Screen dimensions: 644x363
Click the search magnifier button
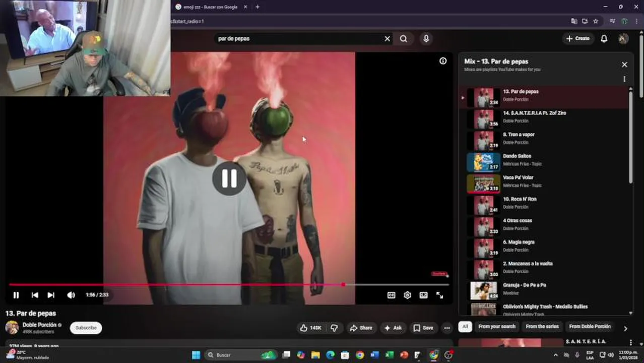coord(404,38)
